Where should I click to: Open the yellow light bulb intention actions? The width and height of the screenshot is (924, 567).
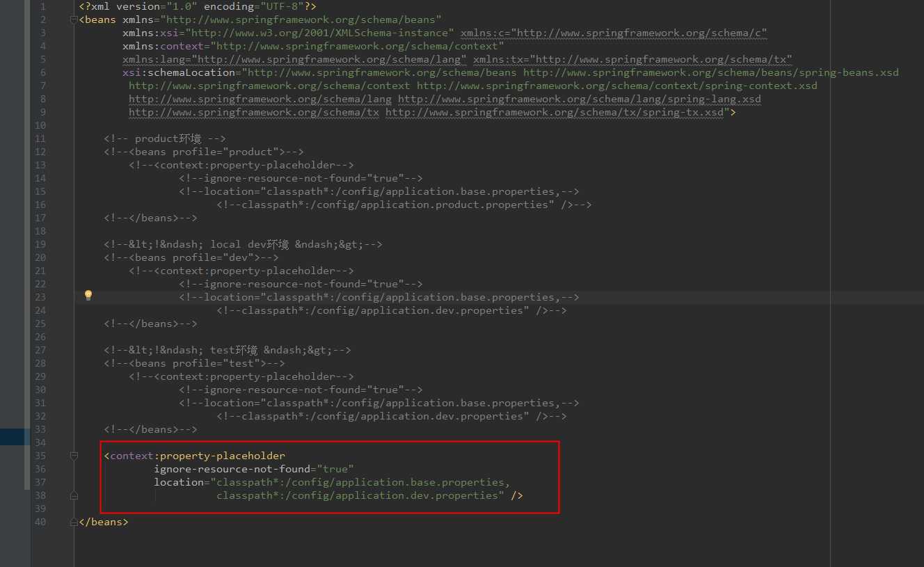click(88, 296)
